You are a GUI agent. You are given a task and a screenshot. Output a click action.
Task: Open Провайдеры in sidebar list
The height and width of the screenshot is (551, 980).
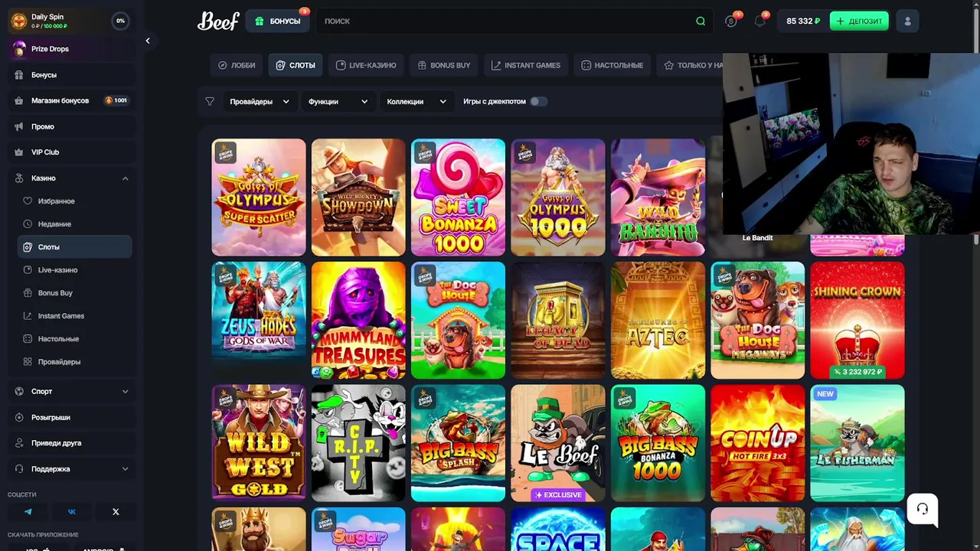(x=74, y=362)
